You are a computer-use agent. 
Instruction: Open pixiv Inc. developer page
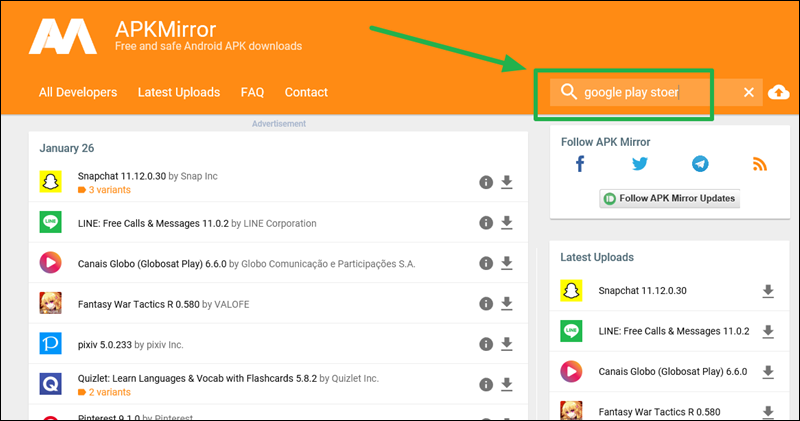click(x=165, y=345)
